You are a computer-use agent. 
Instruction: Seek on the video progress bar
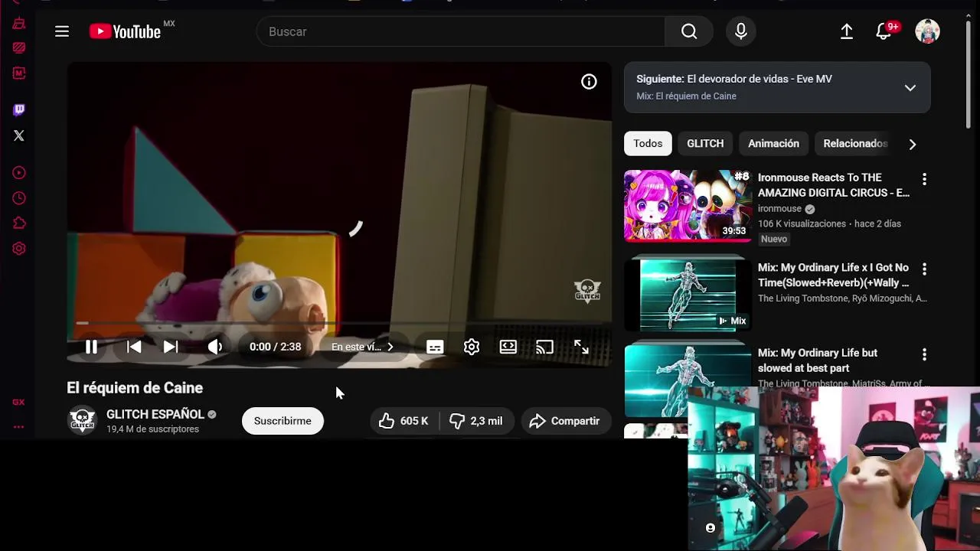click(339, 324)
